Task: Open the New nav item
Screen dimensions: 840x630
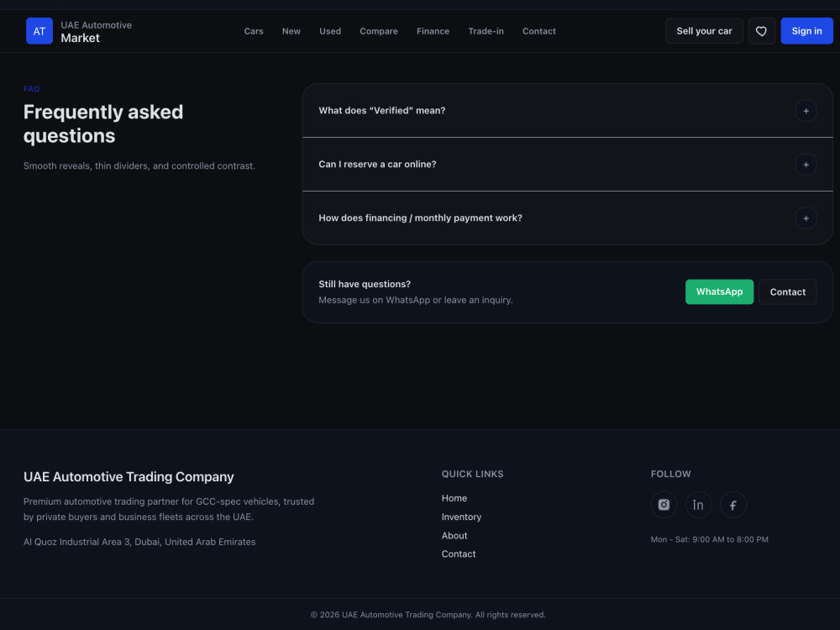Action: click(291, 31)
